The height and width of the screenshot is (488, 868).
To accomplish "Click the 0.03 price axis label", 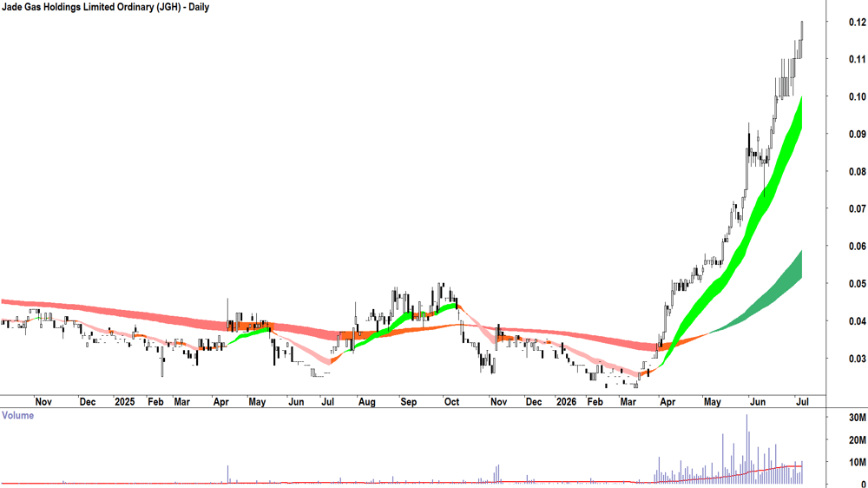I will click(x=857, y=359).
